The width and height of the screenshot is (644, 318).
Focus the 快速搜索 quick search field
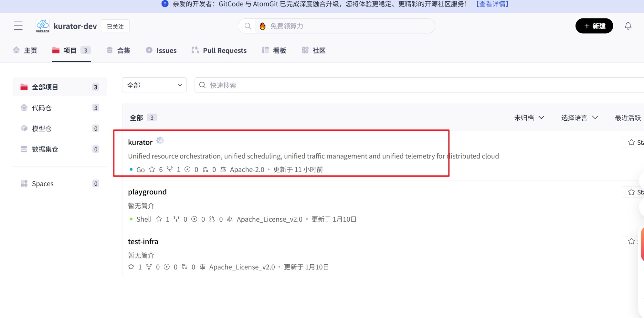pos(419,85)
